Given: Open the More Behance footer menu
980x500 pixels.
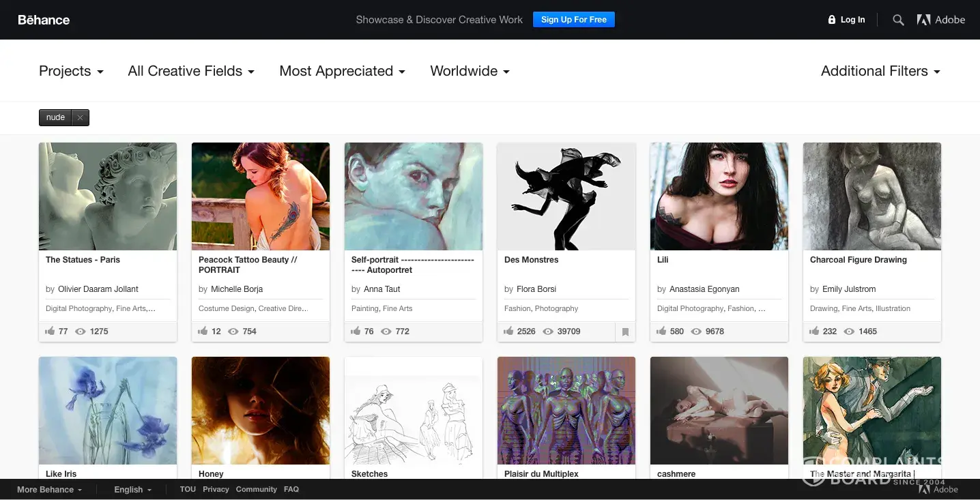Looking at the screenshot, I should coord(49,490).
